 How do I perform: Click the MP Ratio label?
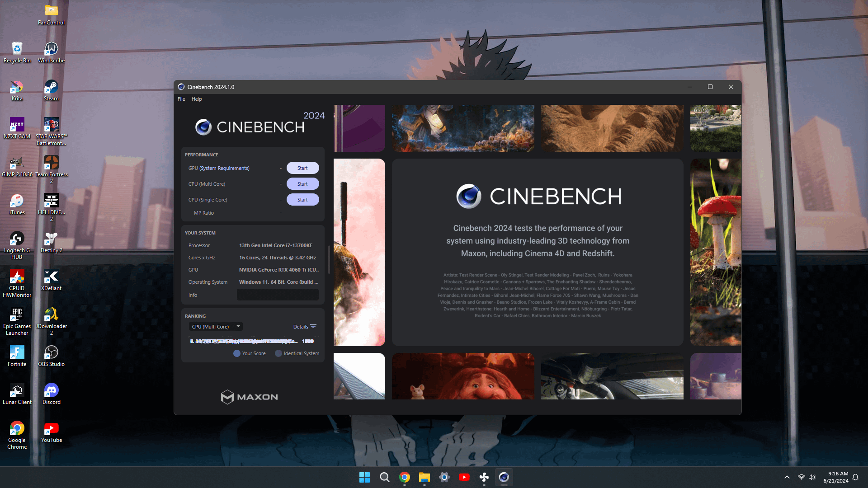pos(204,213)
